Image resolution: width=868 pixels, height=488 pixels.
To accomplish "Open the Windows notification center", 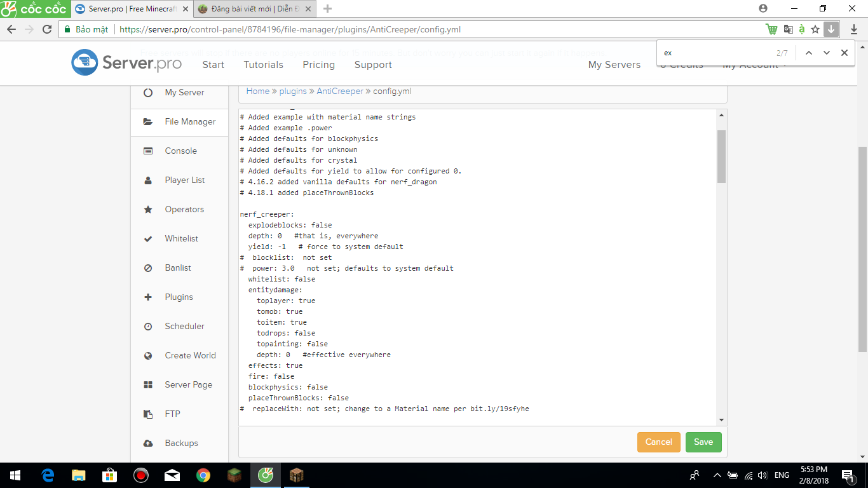I will pos(848,475).
